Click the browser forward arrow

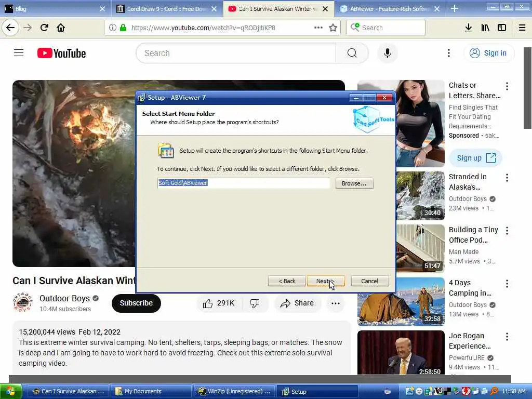[x=28, y=28]
